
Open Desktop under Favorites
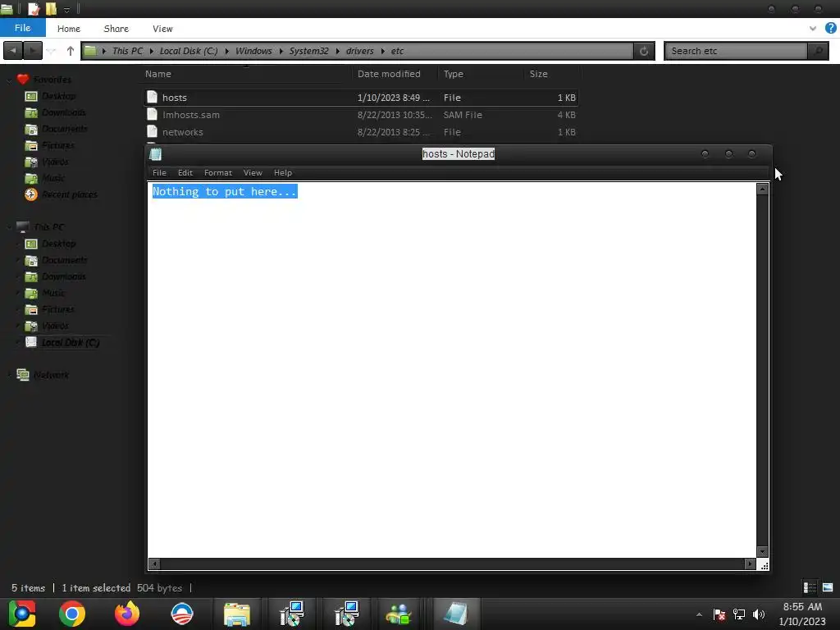coord(58,96)
